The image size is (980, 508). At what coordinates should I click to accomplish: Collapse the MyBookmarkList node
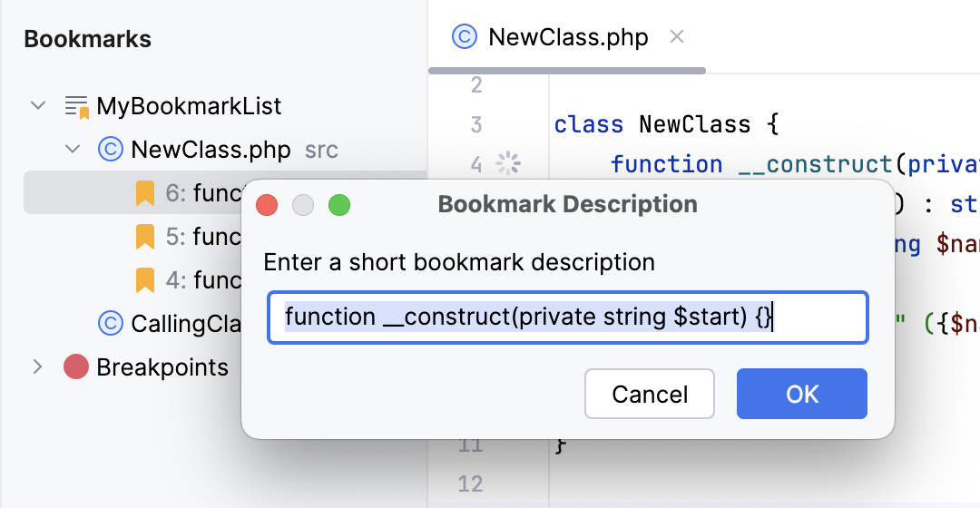[38, 106]
